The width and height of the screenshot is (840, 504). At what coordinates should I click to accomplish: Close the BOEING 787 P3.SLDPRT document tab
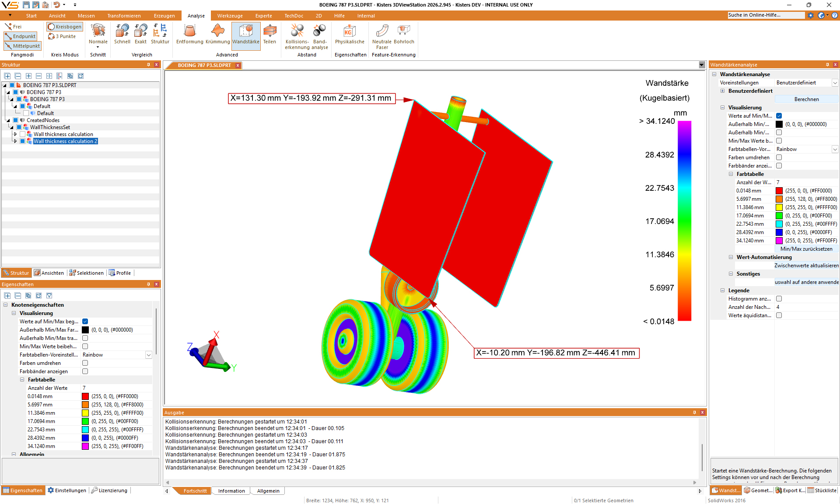tap(238, 65)
